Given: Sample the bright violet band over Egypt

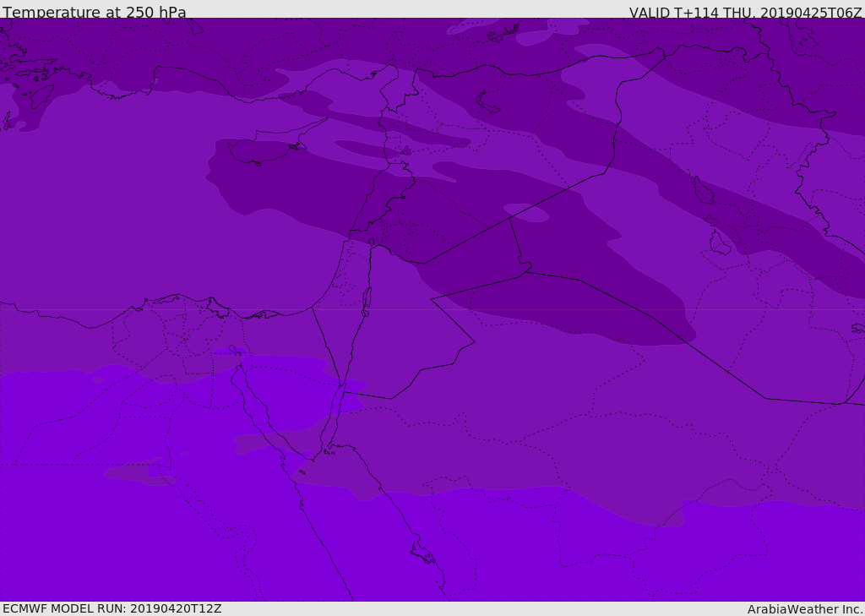Looking at the screenshot, I should pos(127,524).
